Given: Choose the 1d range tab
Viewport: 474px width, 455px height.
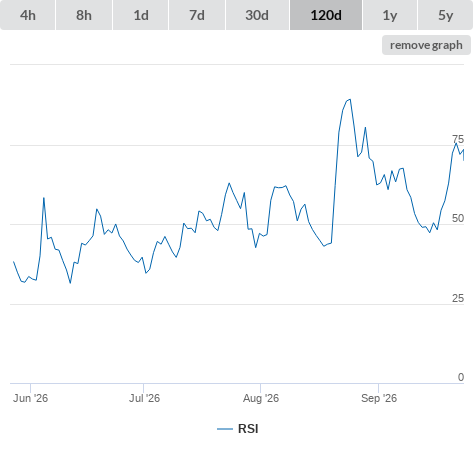Looking at the screenshot, I should point(141,15).
